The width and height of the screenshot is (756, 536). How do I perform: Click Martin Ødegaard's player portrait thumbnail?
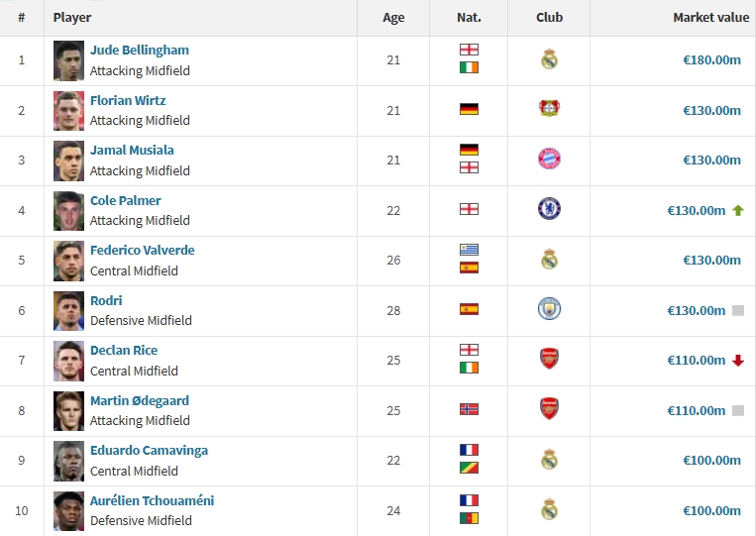(68, 410)
